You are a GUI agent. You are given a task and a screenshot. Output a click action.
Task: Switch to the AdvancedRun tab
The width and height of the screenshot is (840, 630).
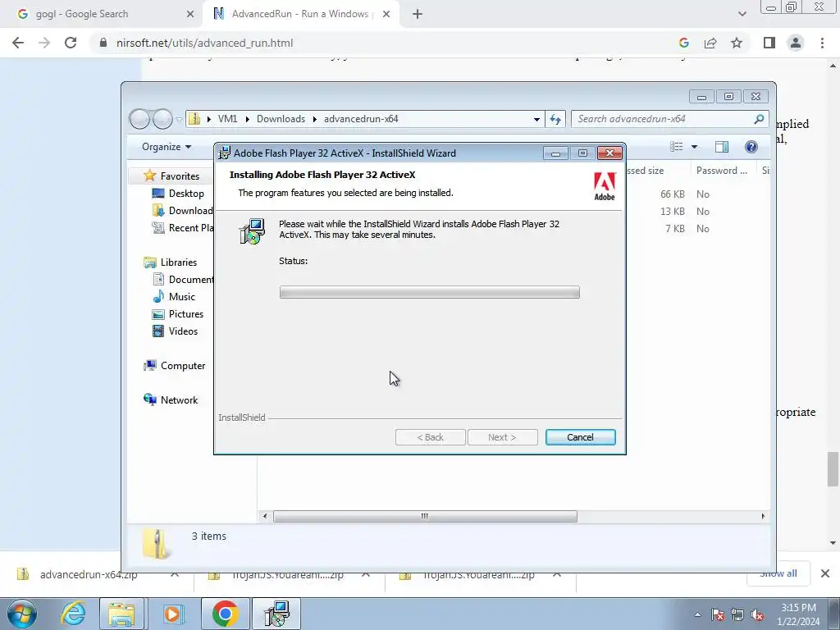click(300, 14)
